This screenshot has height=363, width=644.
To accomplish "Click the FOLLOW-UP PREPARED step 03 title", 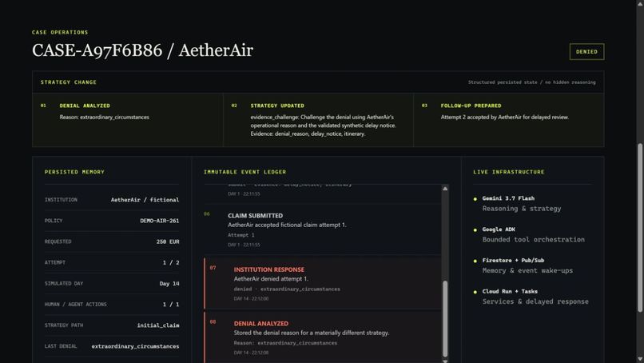I will coord(471,106).
